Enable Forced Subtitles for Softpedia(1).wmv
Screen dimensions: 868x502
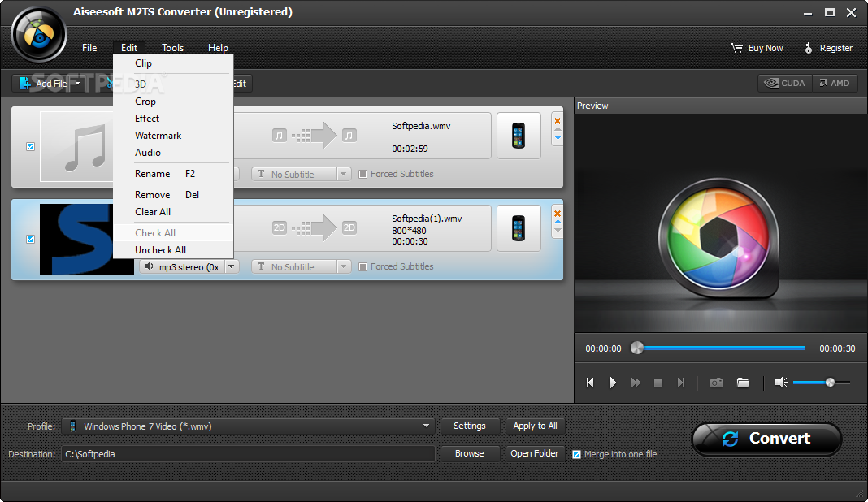(362, 266)
